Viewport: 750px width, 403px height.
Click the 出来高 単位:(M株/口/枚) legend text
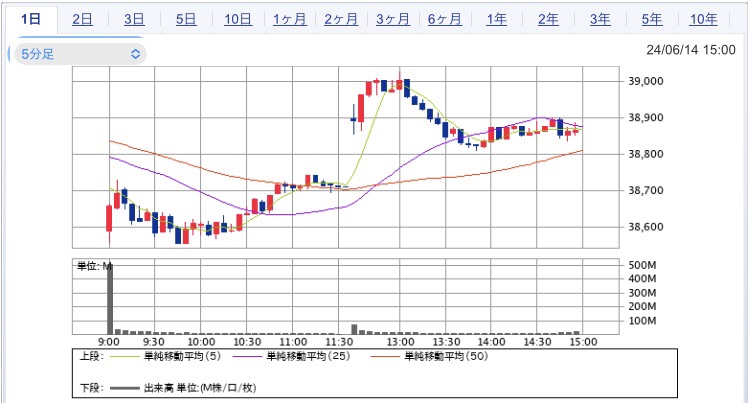pyautogui.click(x=200, y=388)
